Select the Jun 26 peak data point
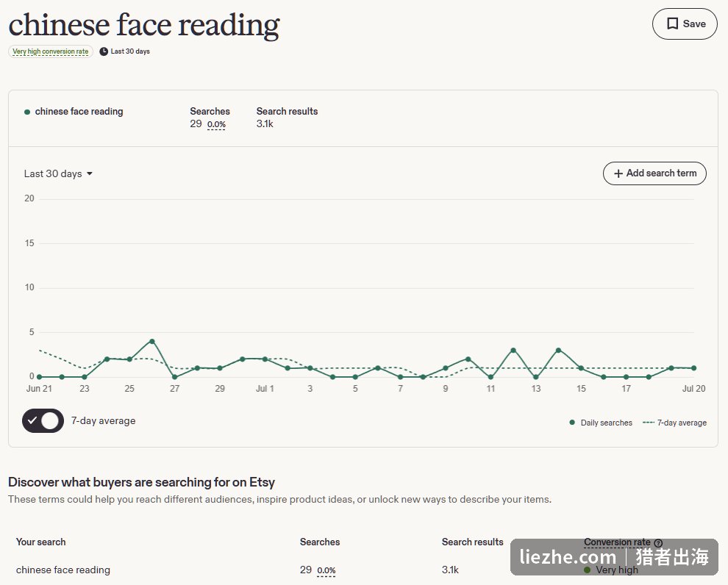 [151, 342]
